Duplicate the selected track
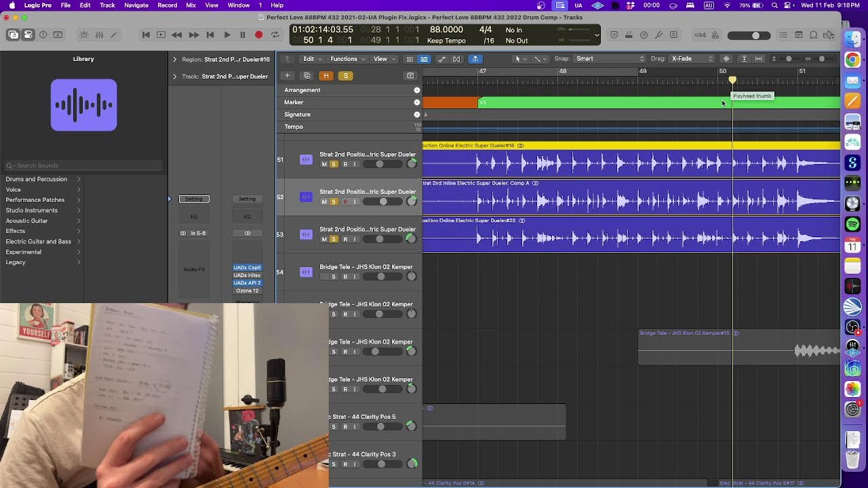The image size is (868, 488). [307, 76]
